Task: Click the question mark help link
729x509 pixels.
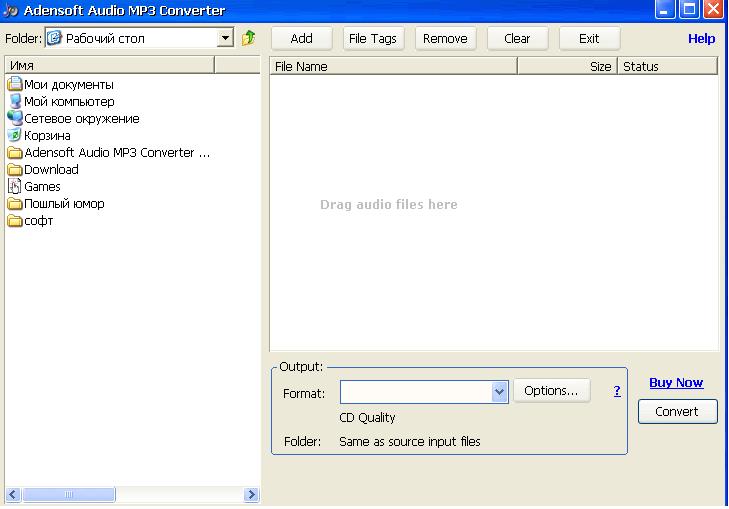Action: coord(617,391)
